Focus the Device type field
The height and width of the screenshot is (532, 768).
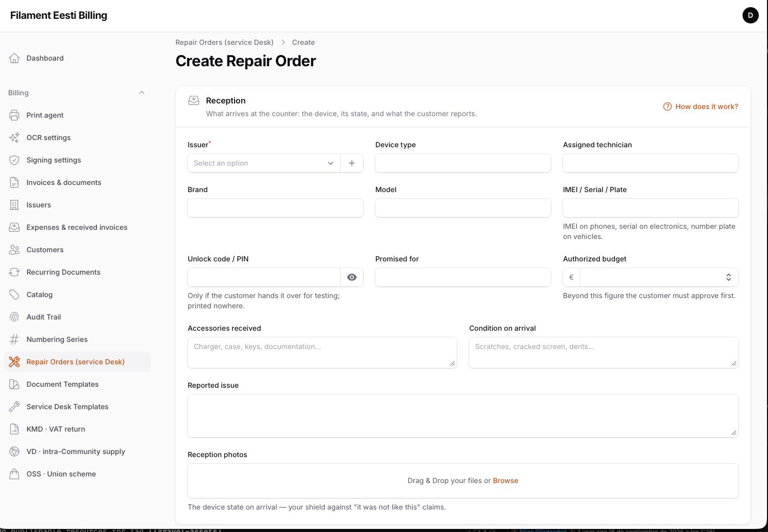(463, 163)
